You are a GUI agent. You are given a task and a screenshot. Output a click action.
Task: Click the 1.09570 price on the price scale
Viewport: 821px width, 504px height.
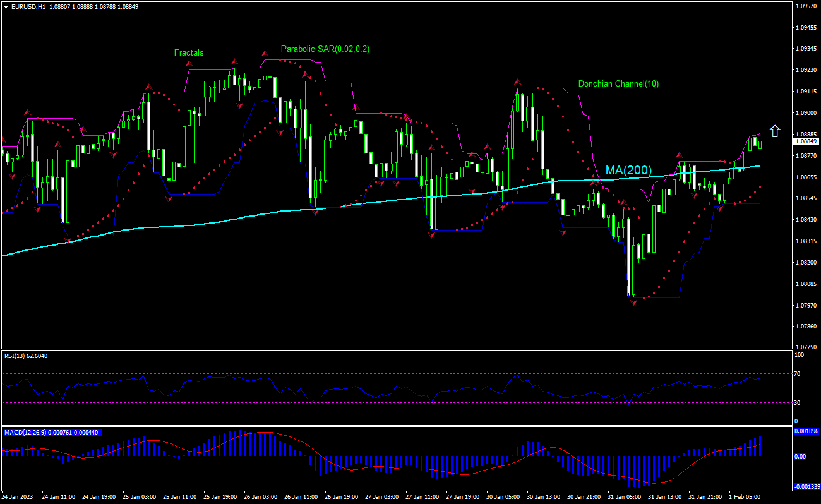coord(806,6)
